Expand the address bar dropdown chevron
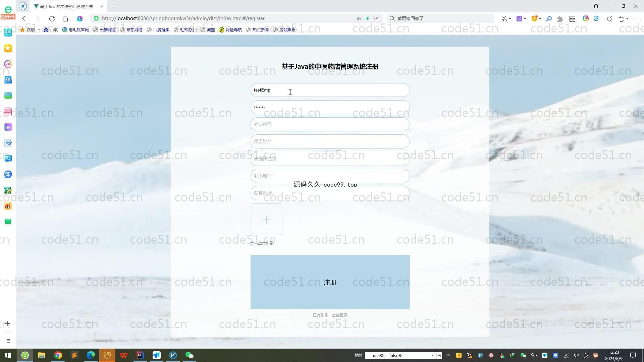This screenshot has width=644, height=362. pyautogui.click(x=376, y=18)
